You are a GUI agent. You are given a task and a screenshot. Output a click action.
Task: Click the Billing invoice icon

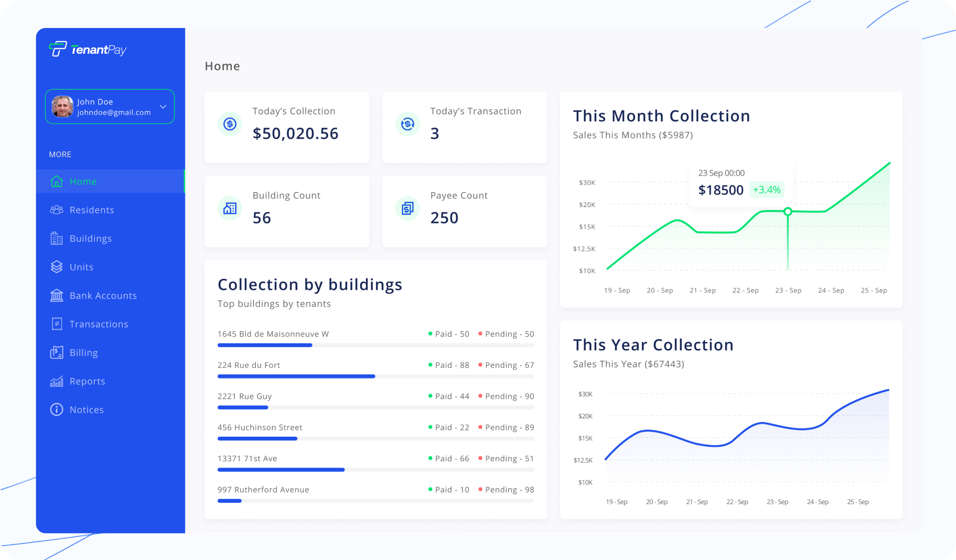pyautogui.click(x=57, y=352)
